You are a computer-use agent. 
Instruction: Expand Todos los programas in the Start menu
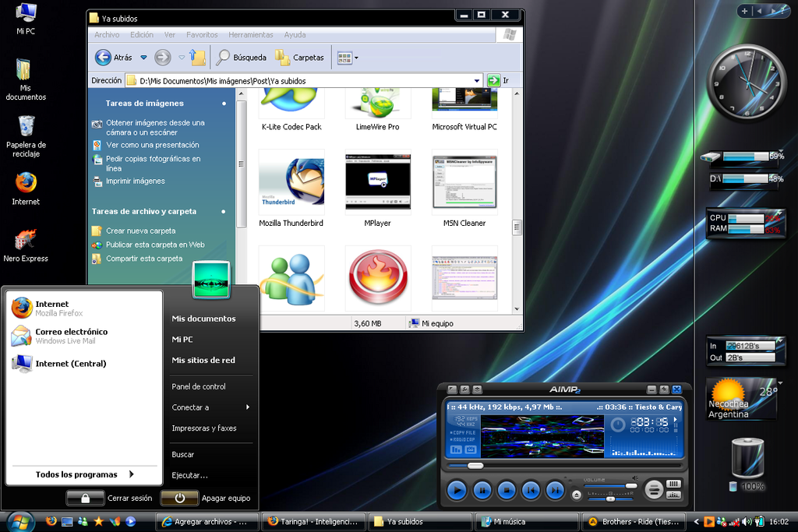click(84, 474)
